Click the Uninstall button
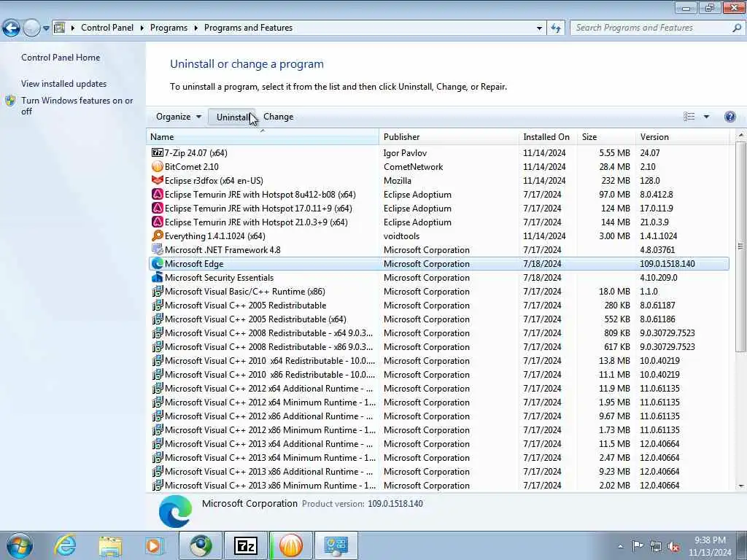747x560 pixels. coord(231,117)
